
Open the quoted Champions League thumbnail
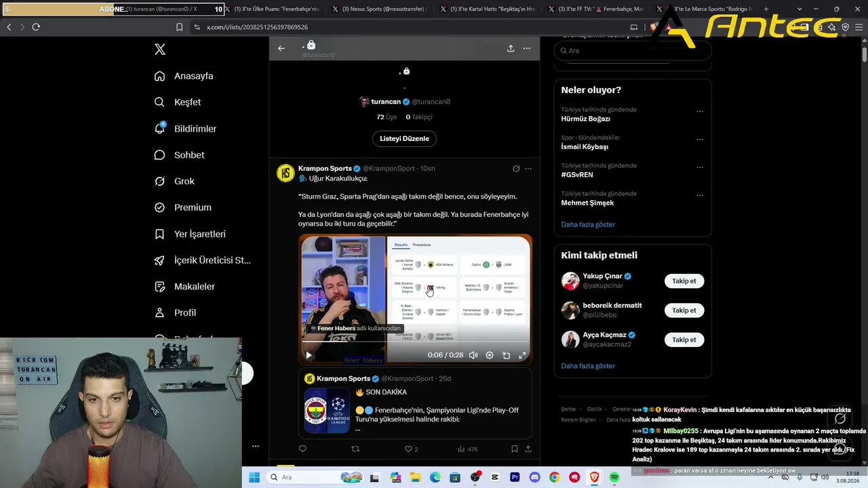click(327, 411)
